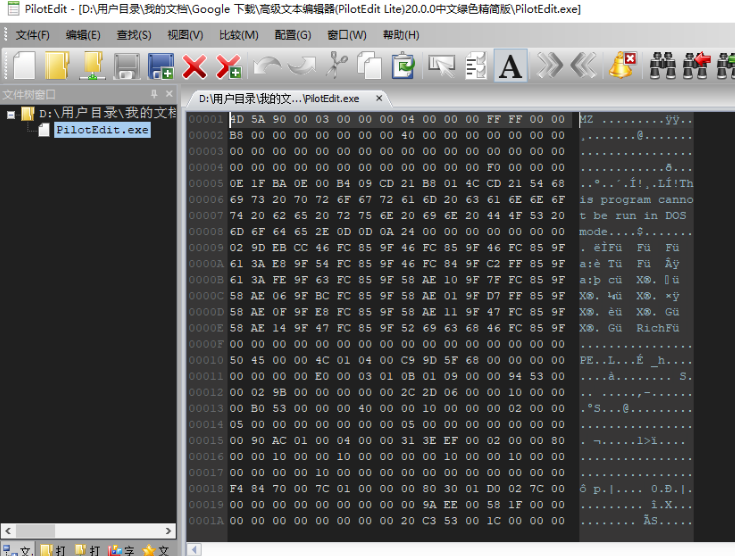Close the PilotEdit.exe document tab
Screen dimensions: 735x556
coord(379,98)
